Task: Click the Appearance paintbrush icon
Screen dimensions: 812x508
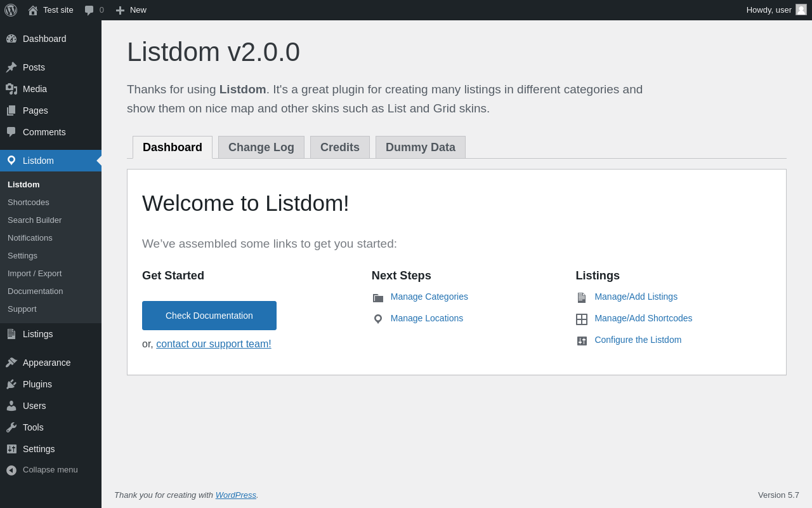Action: click(11, 363)
